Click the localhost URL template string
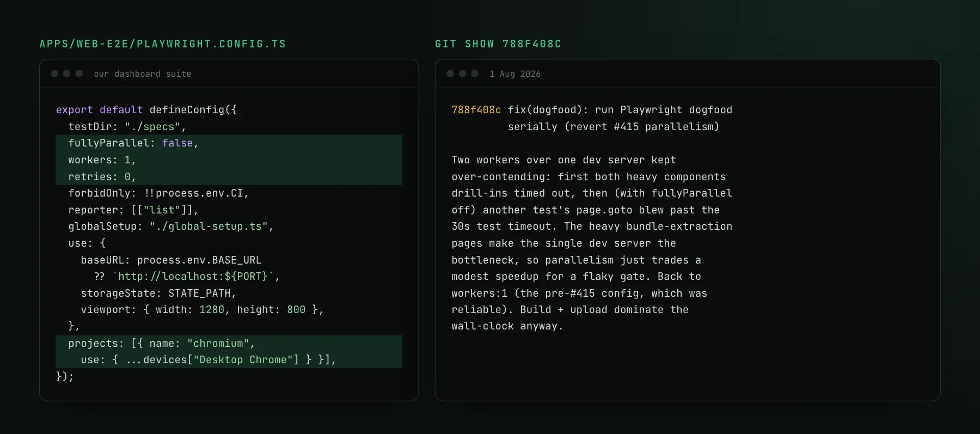 coord(193,277)
